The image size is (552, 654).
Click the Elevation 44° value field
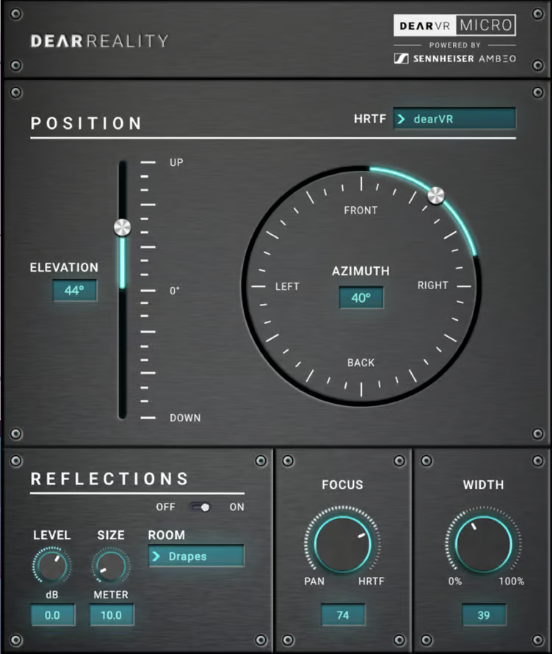pyautogui.click(x=75, y=290)
